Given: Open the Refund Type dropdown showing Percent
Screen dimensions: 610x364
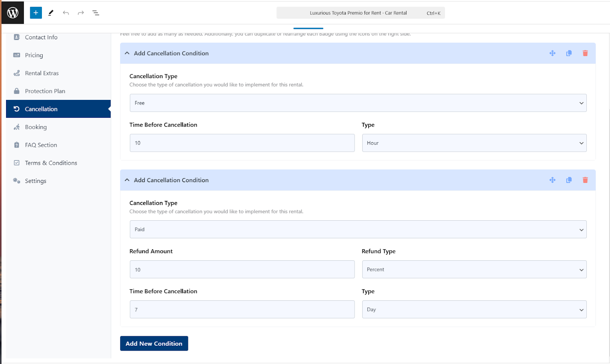Looking at the screenshot, I should click(x=474, y=269).
